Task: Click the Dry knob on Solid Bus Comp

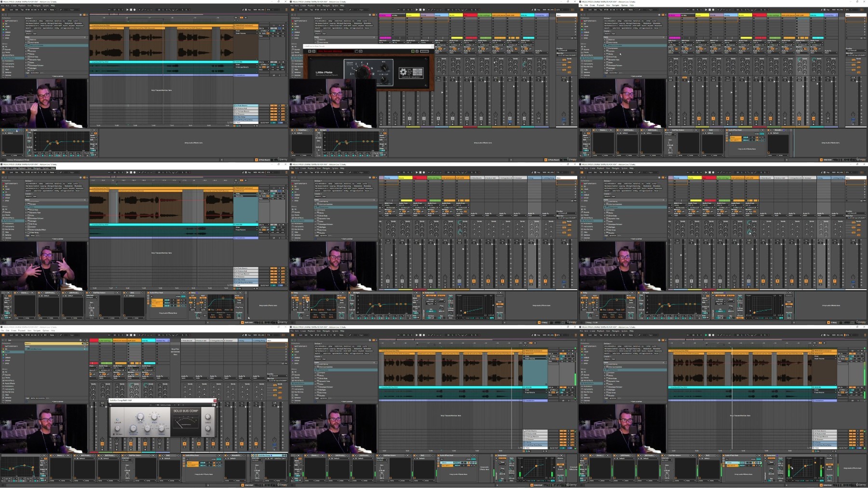Action: pyautogui.click(x=208, y=428)
